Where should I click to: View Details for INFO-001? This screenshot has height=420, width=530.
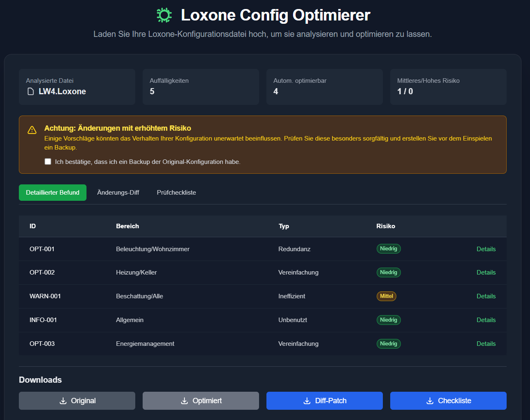[x=486, y=320]
